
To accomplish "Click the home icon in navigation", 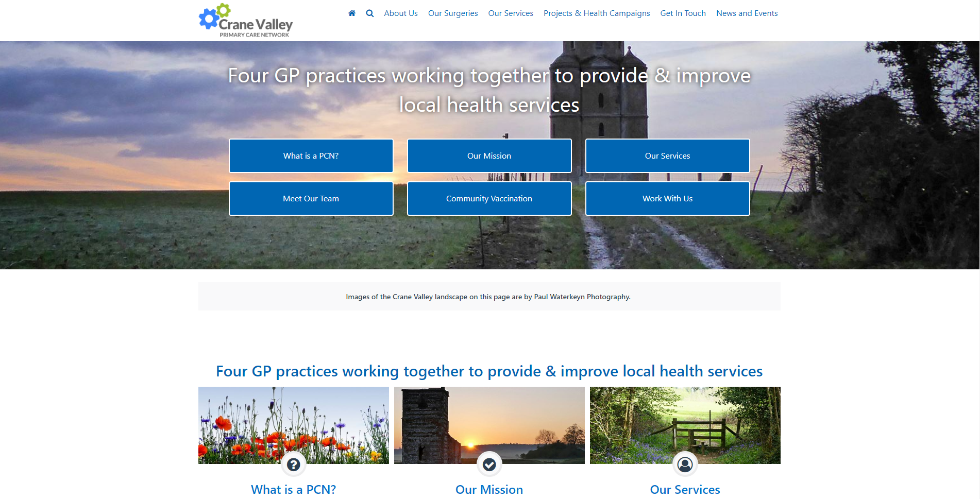I will [352, 13].
